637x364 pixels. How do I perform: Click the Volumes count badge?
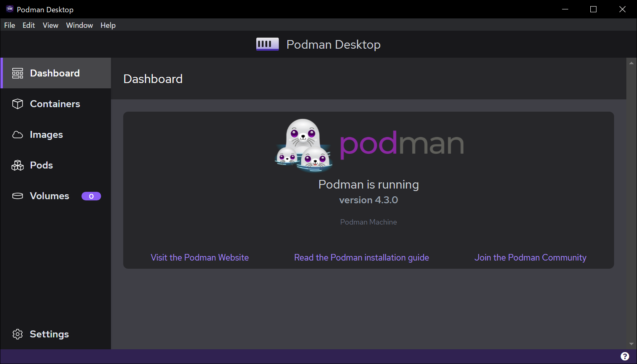click(x=91, y=196)
